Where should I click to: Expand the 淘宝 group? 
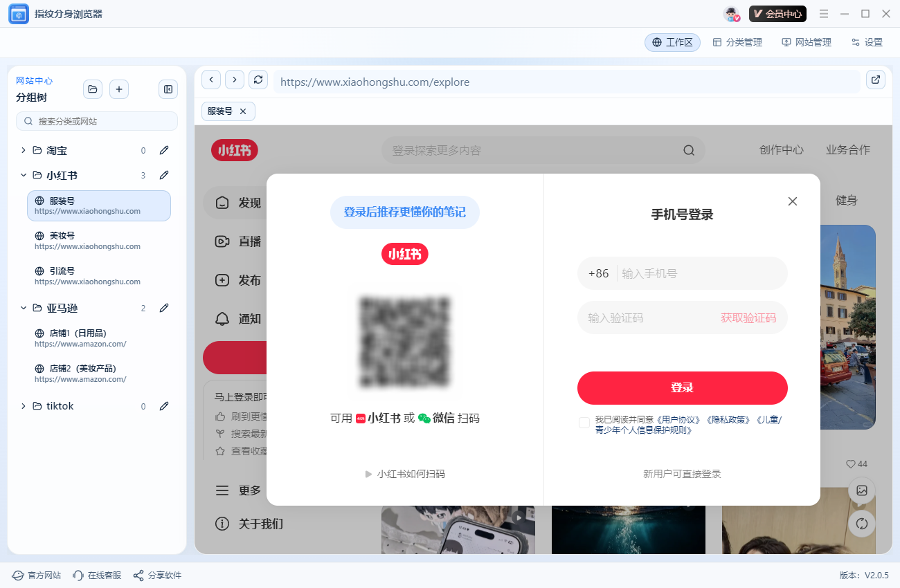(23, 150)
